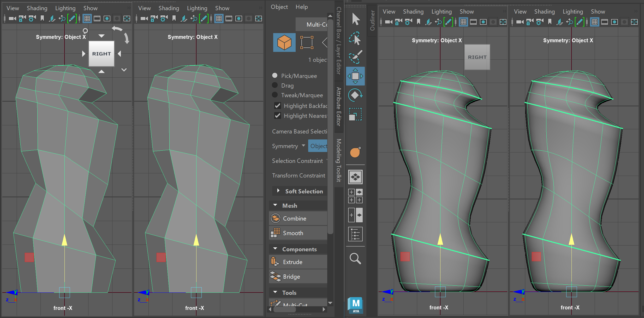Collapse the Mesh section

[x=275, y=205]
